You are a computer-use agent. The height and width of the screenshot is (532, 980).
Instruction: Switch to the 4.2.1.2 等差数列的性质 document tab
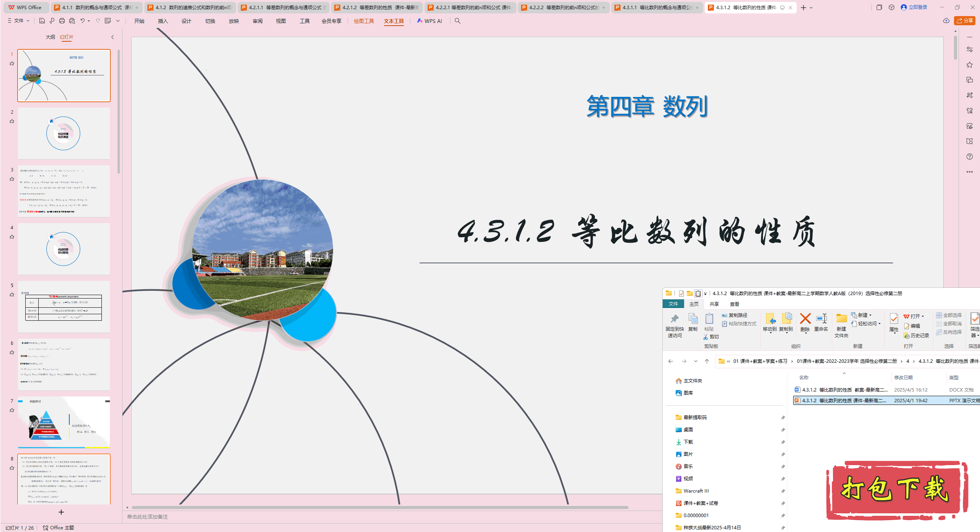[377, 8]
